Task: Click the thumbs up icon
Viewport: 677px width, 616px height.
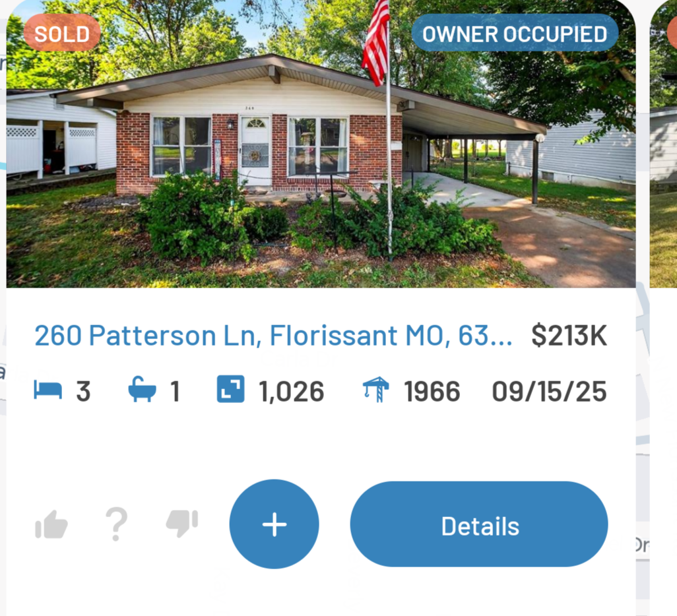Action: tap(51, 524)
